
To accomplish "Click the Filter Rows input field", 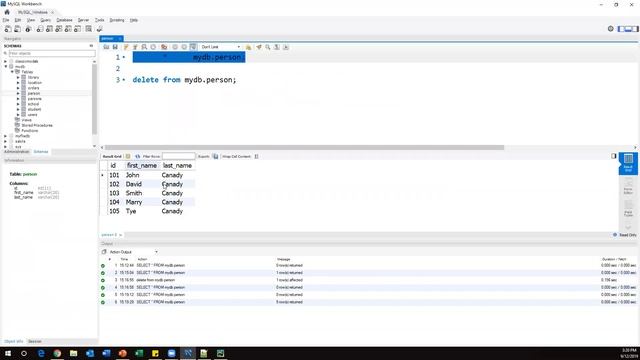I will pyautogui.click(x=179, y=156).
